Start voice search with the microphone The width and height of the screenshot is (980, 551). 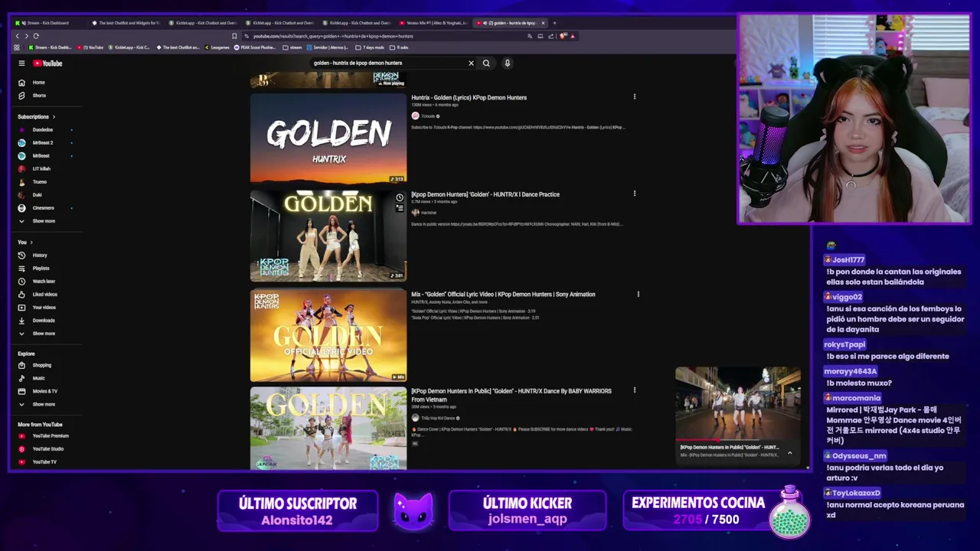pos(507,64)
